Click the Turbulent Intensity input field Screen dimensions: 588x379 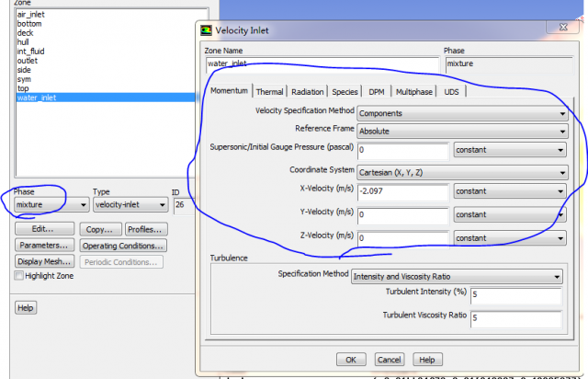515,296
